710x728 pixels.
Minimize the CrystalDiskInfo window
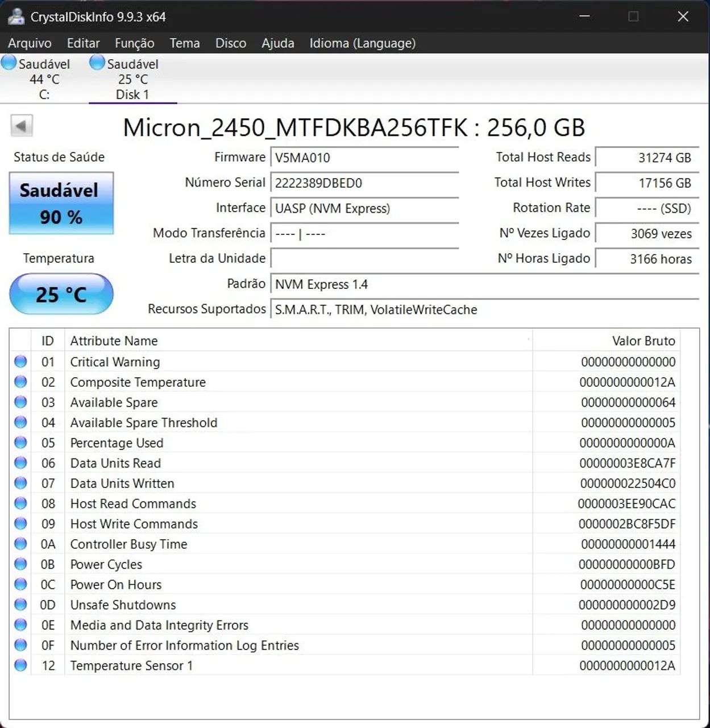pyautogui.click(x=584, y=16)
